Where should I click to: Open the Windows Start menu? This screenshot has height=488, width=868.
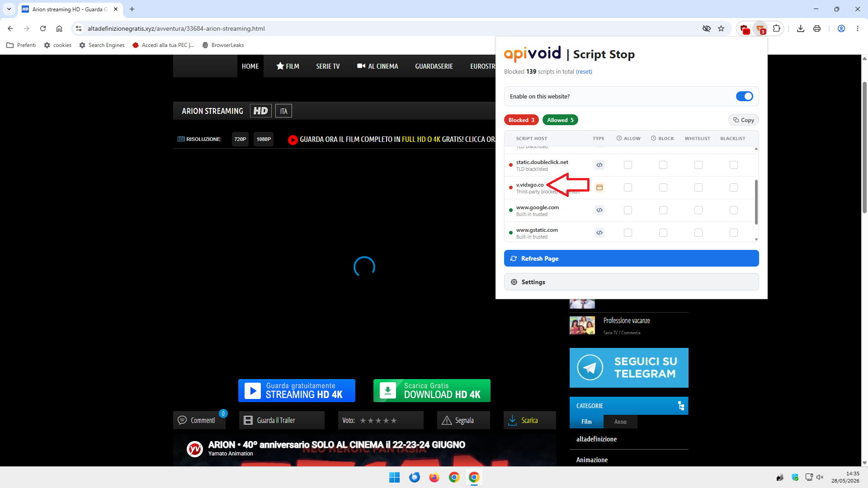pos(395,478)
